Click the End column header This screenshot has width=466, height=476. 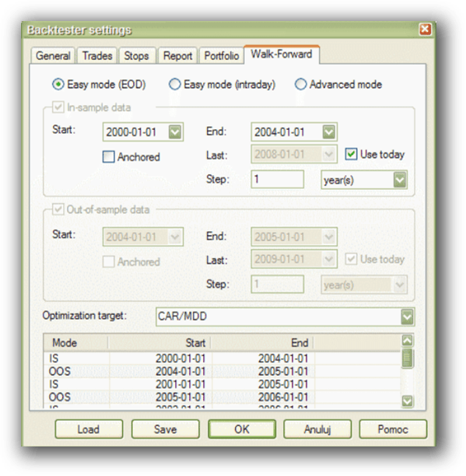point(262,343)
